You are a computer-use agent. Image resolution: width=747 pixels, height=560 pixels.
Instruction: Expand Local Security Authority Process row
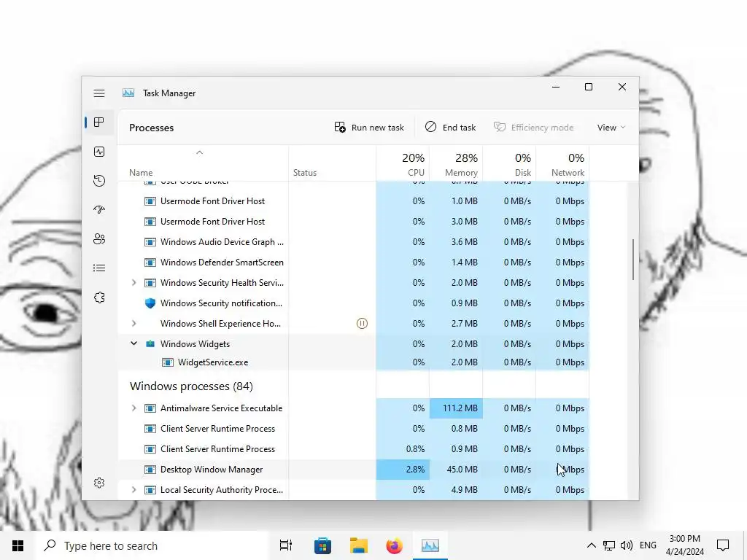tap(134, 490)
